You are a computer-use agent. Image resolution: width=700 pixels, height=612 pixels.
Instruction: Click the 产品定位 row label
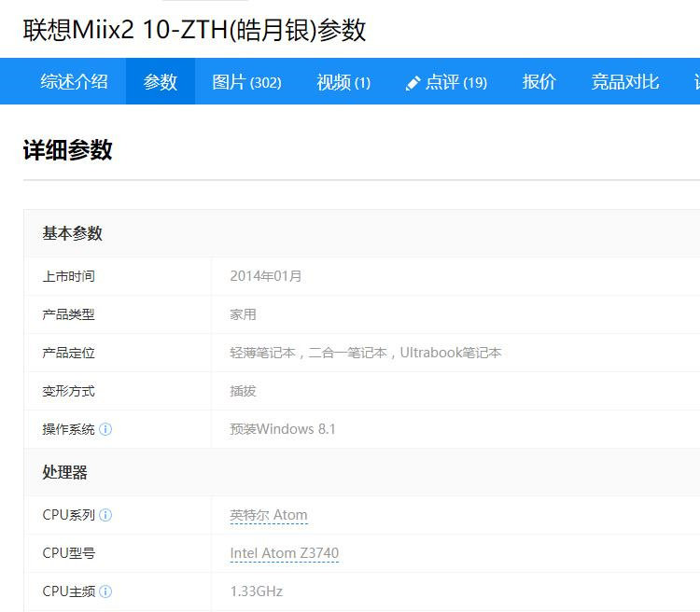(68, 353)
